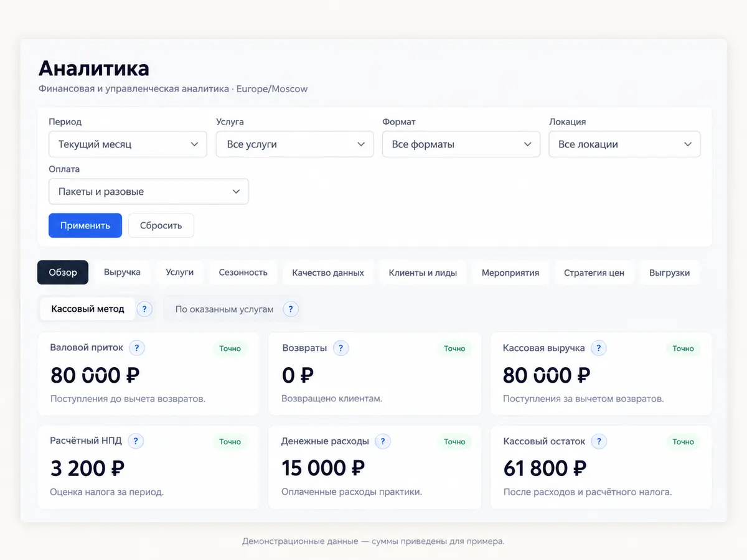Show hint for Возвраты card

(341, 348)
